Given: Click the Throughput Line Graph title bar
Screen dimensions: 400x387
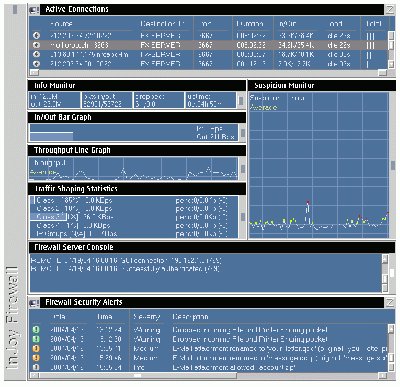Looking at the screenshot, I should click(x=137, y=150).
